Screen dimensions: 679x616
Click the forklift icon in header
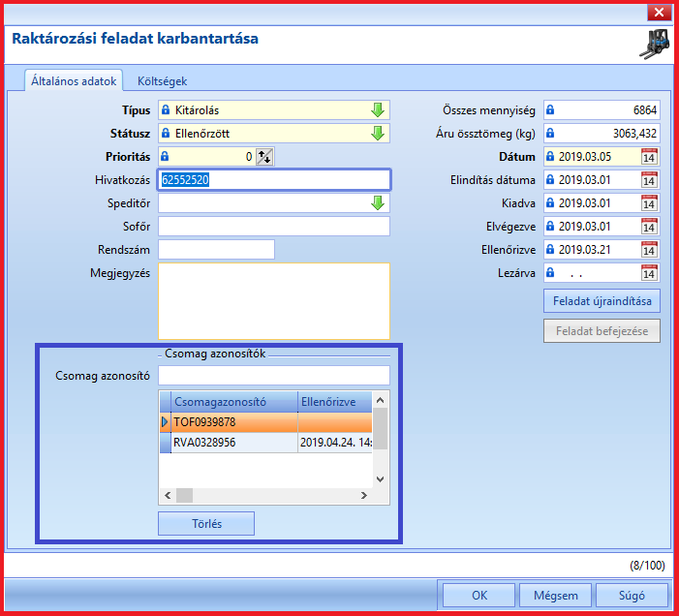(655, 44)
